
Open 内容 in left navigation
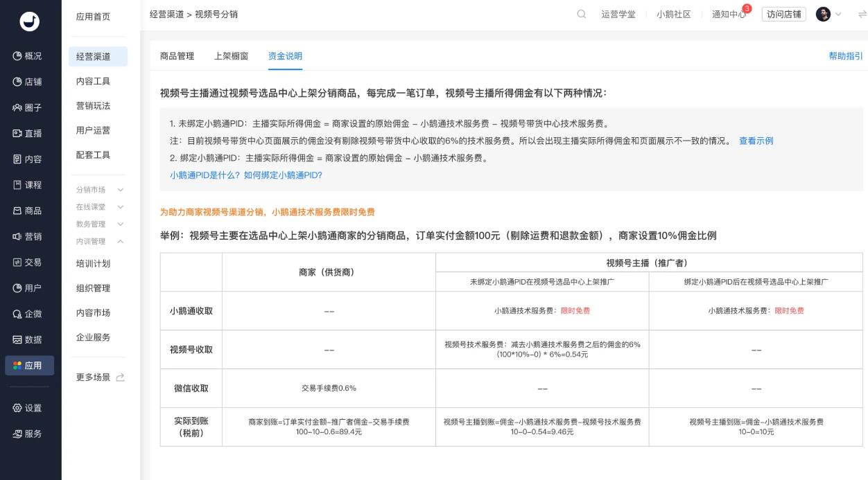28,159
